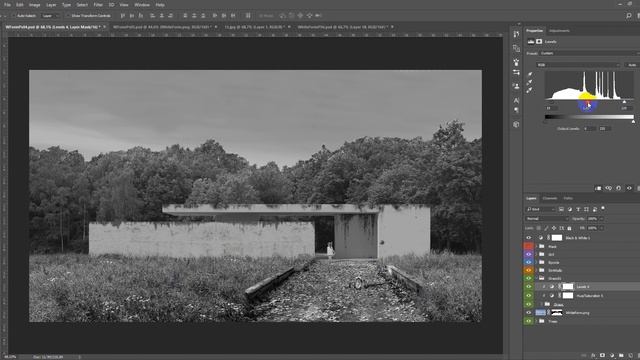The image size is (640, 360).
Task: Click lock position icon in Layers
Action: [554, 228]
